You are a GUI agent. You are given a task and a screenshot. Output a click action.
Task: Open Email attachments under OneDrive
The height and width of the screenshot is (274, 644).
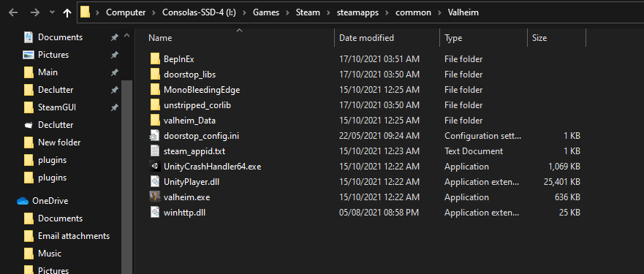(74, 236)
